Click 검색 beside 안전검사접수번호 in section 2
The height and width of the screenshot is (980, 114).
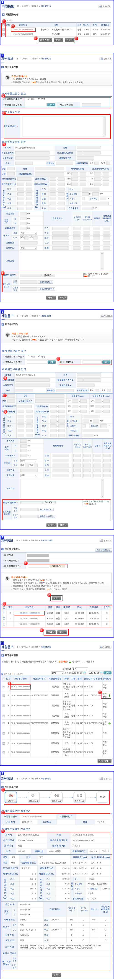(51, 105)
